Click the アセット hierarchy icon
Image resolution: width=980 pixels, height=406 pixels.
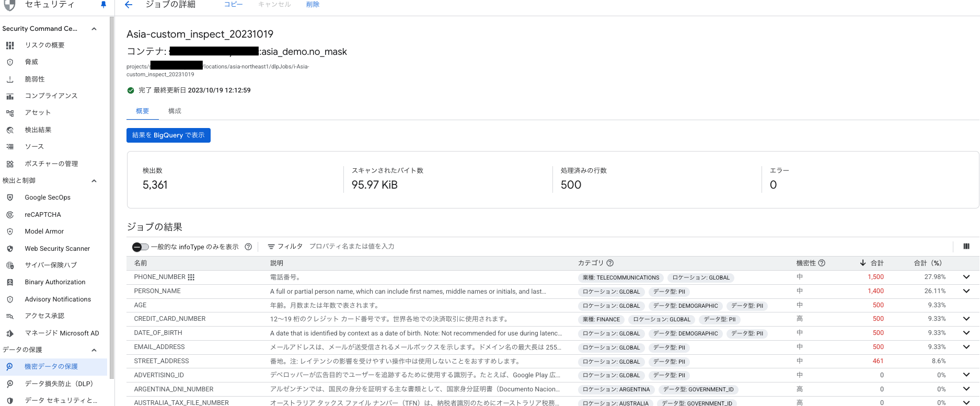point(10,113)
